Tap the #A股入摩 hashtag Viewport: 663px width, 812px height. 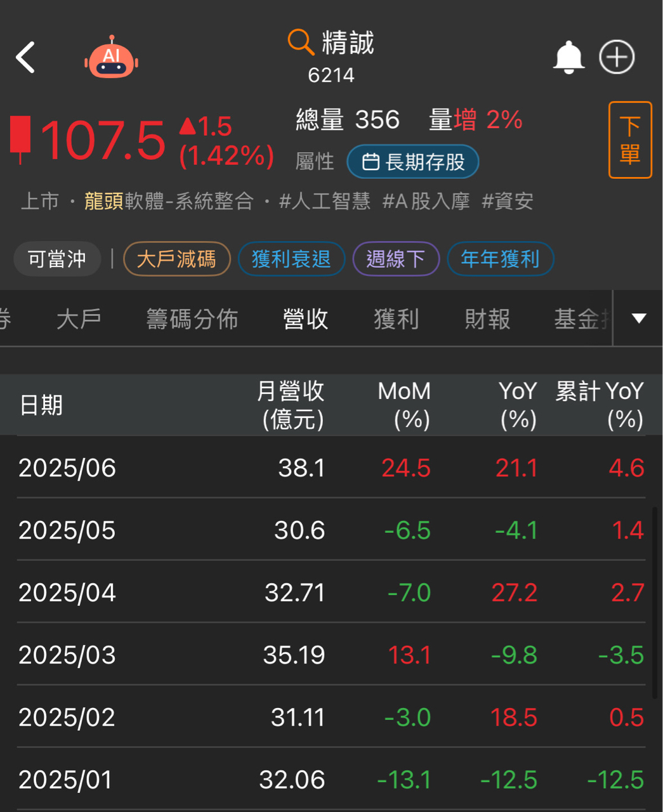tap(426, 201)
